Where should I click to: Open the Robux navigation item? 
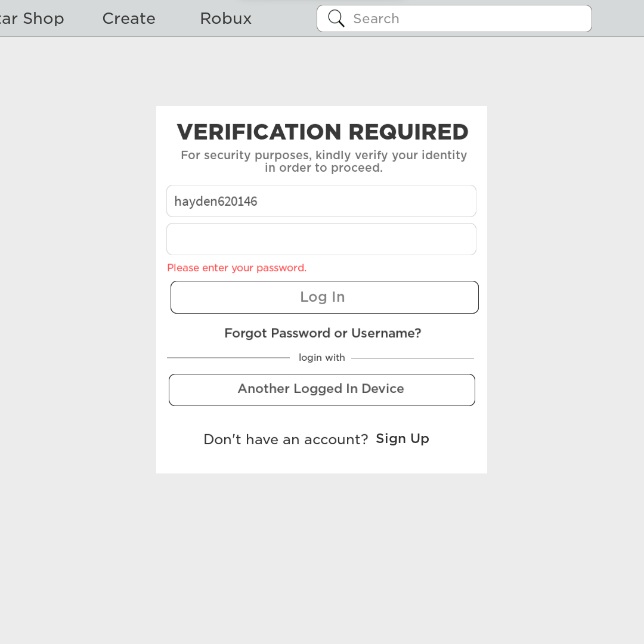point(225,18)
